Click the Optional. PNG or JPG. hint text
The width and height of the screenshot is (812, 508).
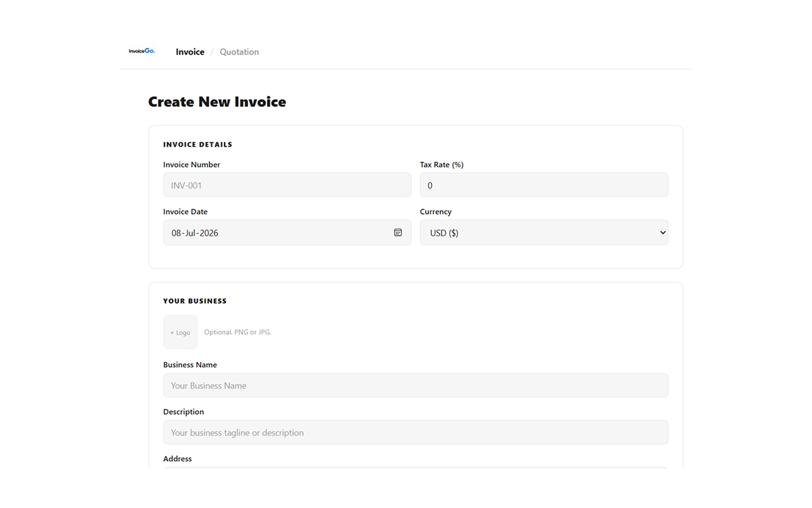tap(238, 332)
